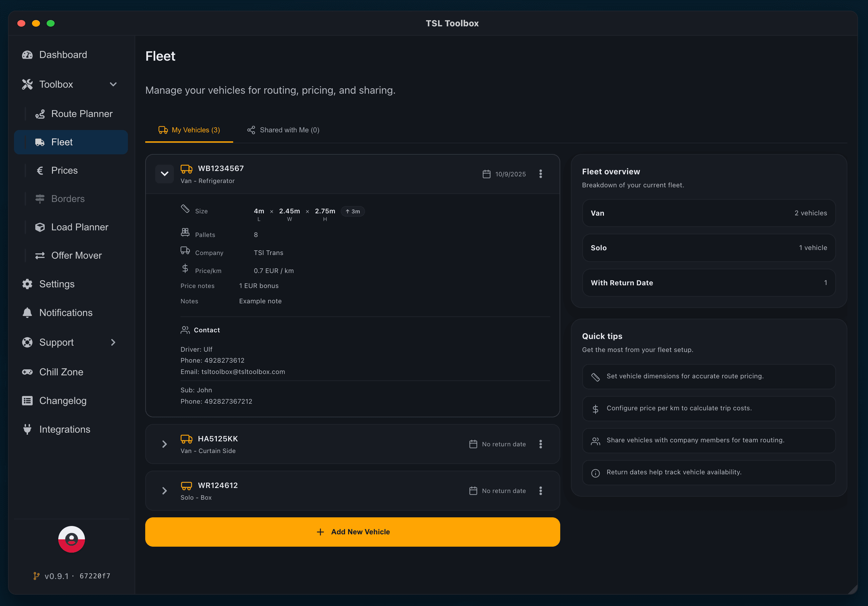Image resolution: width=868 pixels, height=606 pixels.
Task: Click the 0.7 EUR / km value
Action: tap(274, 271)
